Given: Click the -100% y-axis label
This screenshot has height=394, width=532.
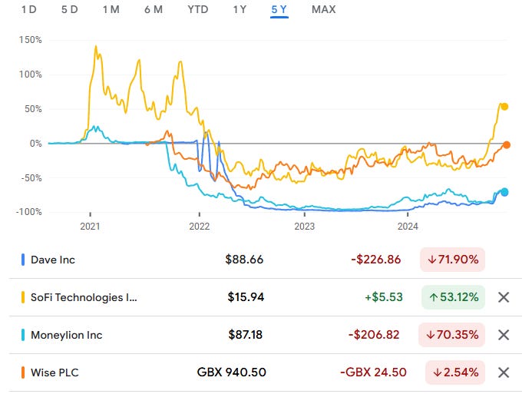Looking at the screenshot, I should click(29, 212).
